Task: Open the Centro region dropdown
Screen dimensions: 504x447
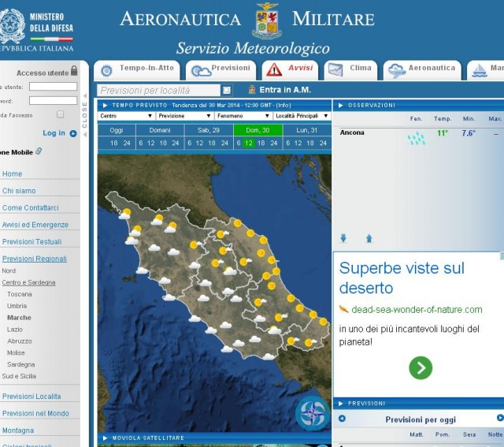Action: [x=125, y=116]
